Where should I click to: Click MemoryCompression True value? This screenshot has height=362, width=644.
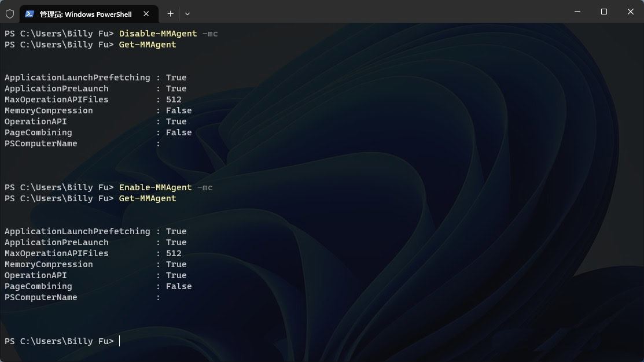pyautogui.click(x=176, y=265)
